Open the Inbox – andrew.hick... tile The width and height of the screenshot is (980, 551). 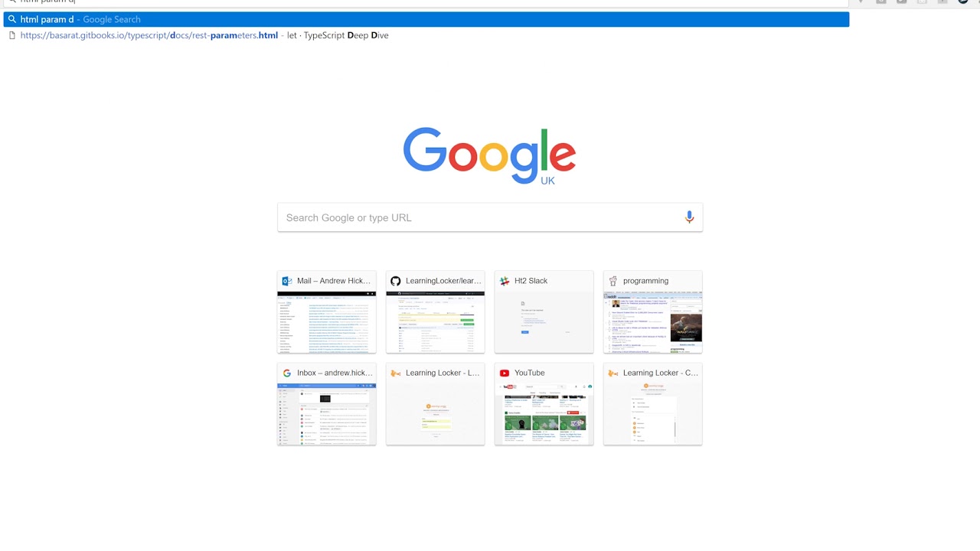pos(327,404)
